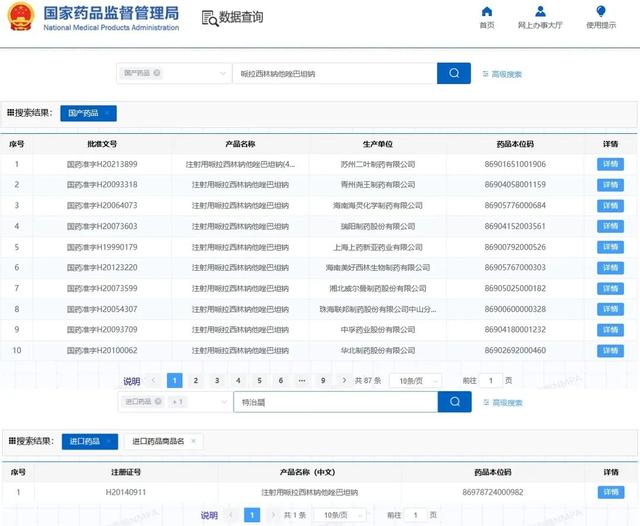Image resolution: width=640 pixels, height=526 pixels.
Task: Focus lower 前往 page number box
Action: (x=416, y=515)
